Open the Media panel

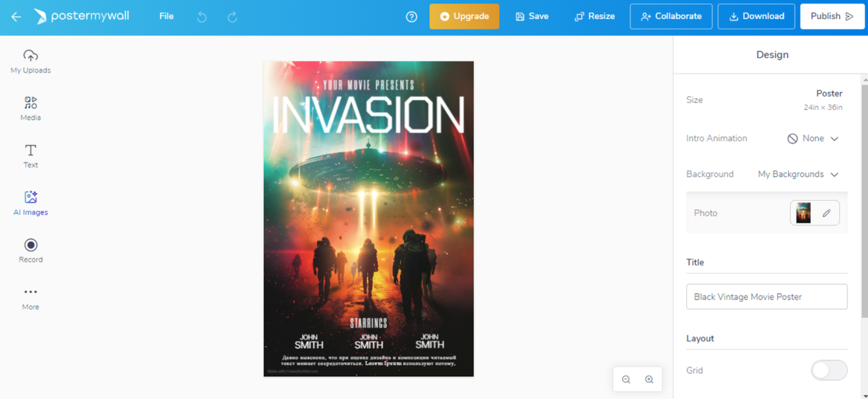click(x=31, y=109)
